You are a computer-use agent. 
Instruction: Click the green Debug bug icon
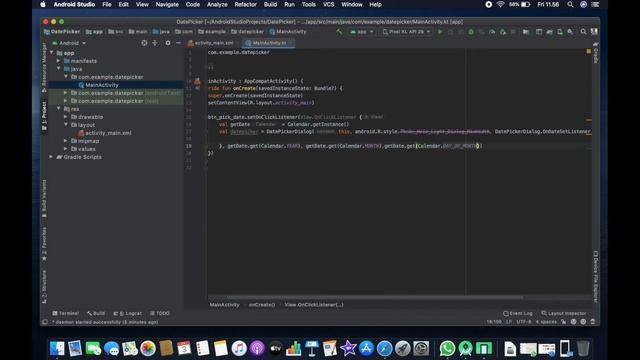pyautogui.click(x=471, y=31)
